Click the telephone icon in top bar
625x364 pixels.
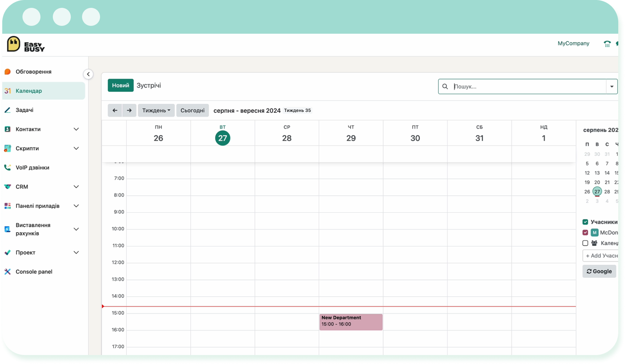pos(607,44)
